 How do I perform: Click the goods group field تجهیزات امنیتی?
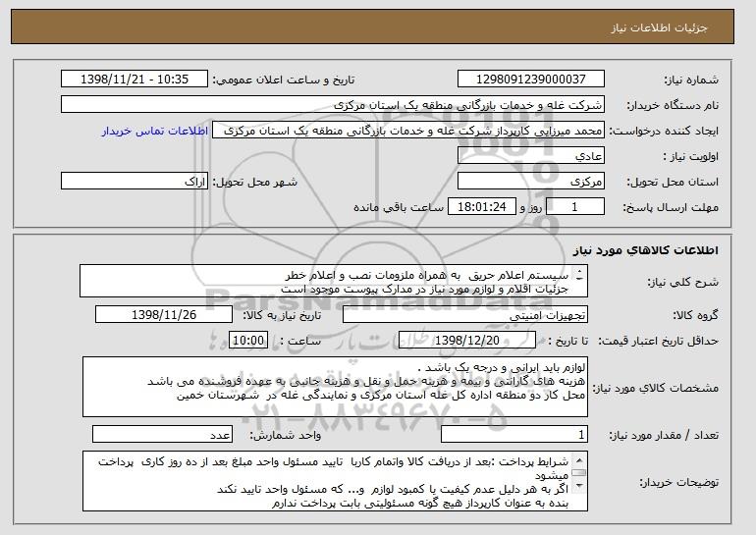click(465, 315)
